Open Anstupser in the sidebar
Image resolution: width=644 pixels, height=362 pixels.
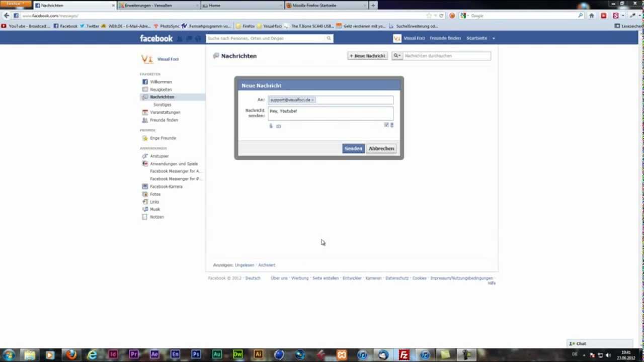(x=159, y=156)
